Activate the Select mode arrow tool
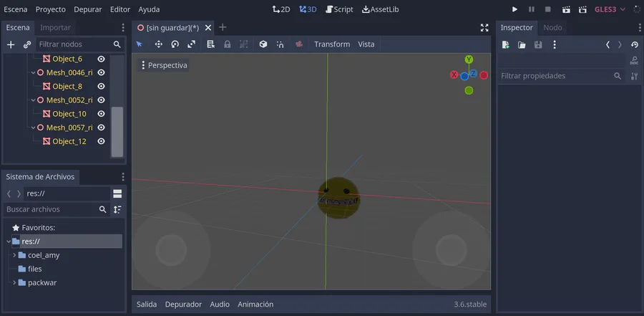This screenshot has height=316, width=644. coord(140,44)
